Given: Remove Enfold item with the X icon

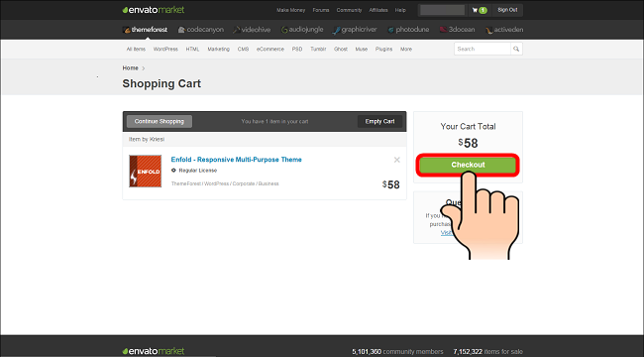Looking at the screenshot, I should tap(396, 160).
